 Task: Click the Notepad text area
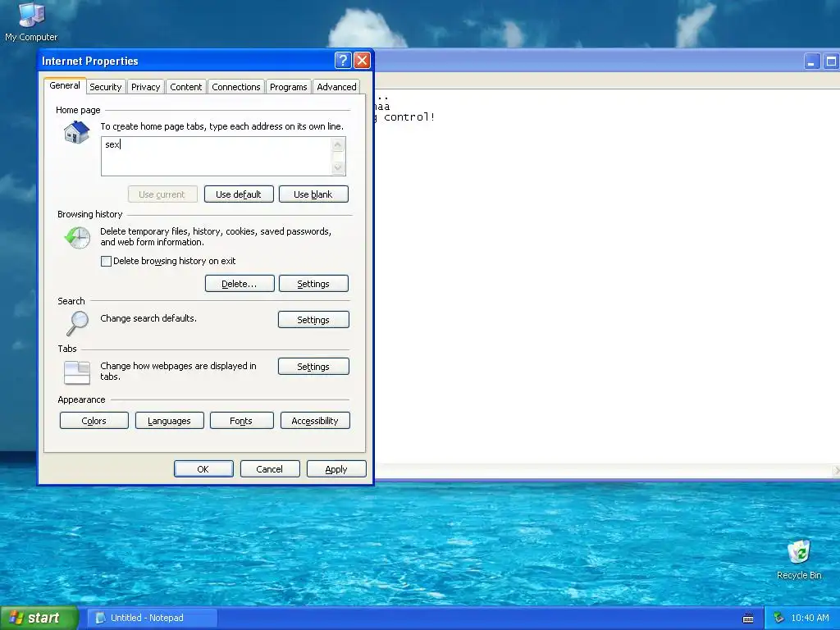607,276
